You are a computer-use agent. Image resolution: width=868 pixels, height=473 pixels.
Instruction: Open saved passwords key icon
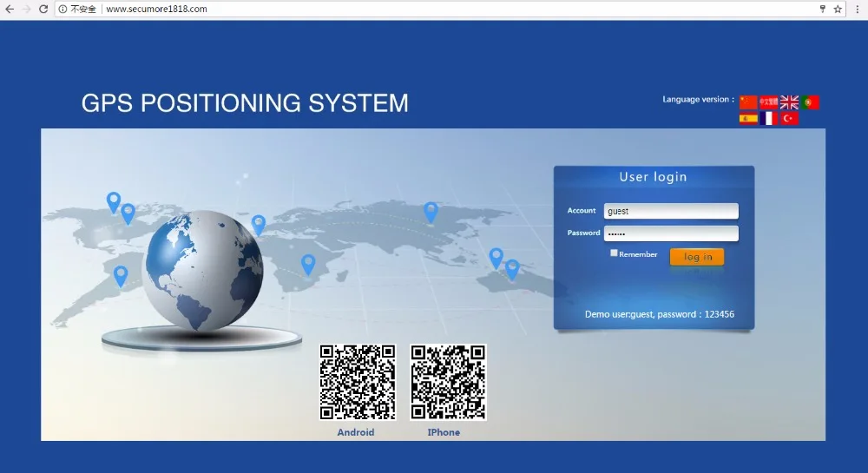[x=823, y=9]
